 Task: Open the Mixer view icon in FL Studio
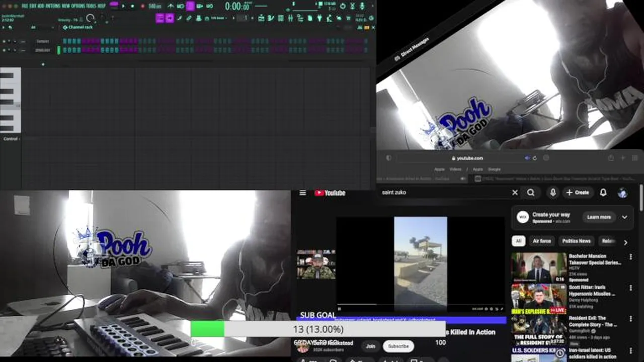pyautogui.click(x=290, y=18)
